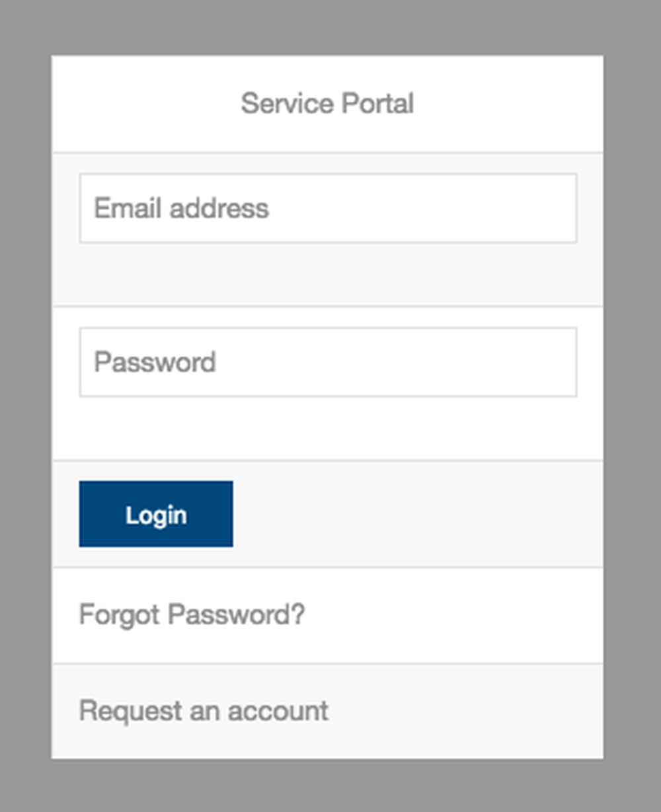Select the Service Portal header text
Image resolution: width=661 pixels, height=812 pixels.
point(329,103)
